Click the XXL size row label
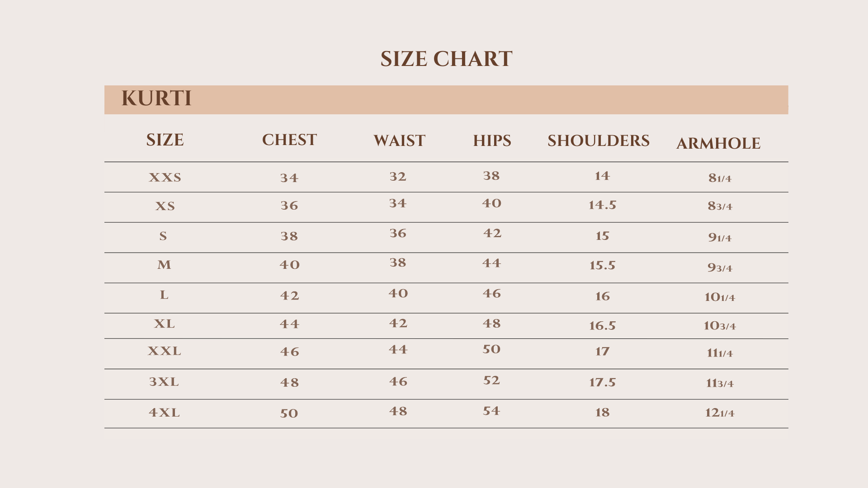 tap(164, 351)
